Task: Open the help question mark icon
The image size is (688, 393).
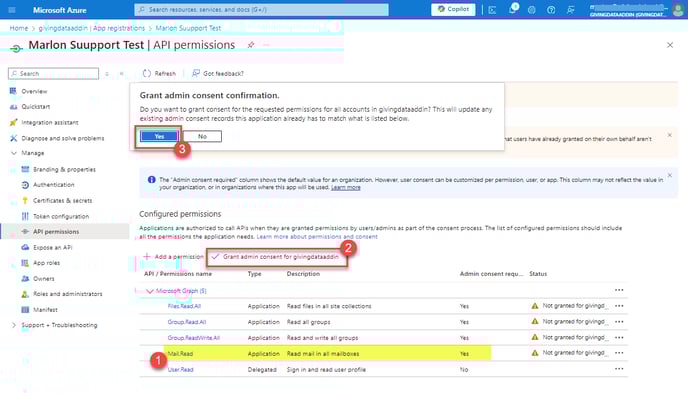Action: pyautogui.click(x=551, y=10)
